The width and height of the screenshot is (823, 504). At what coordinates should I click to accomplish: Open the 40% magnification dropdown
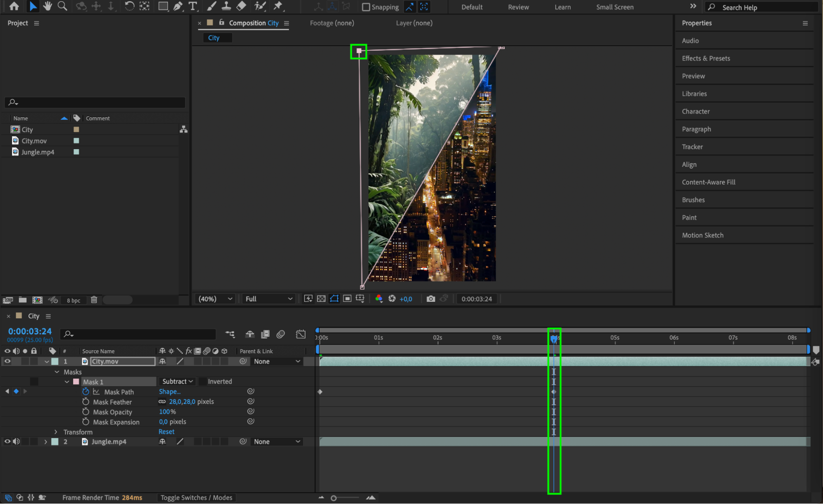coord(215,299)
